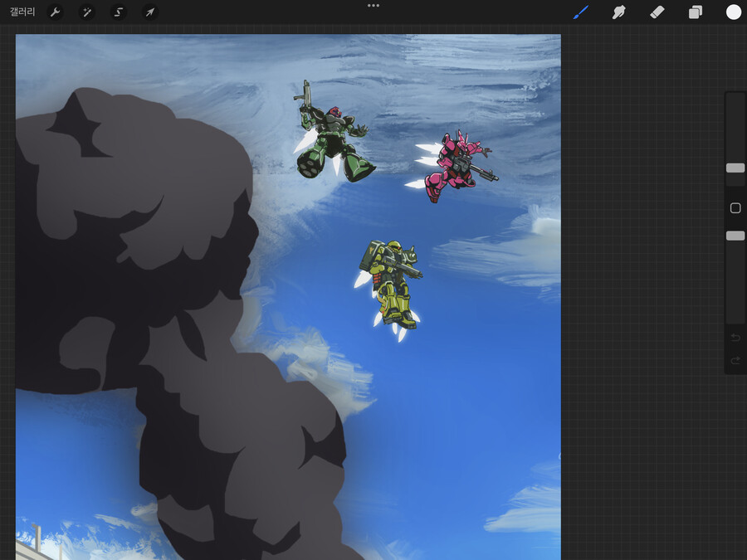Open the white color picker circle
This screenshot has height=560, width=747.
[x=733, y=12]
